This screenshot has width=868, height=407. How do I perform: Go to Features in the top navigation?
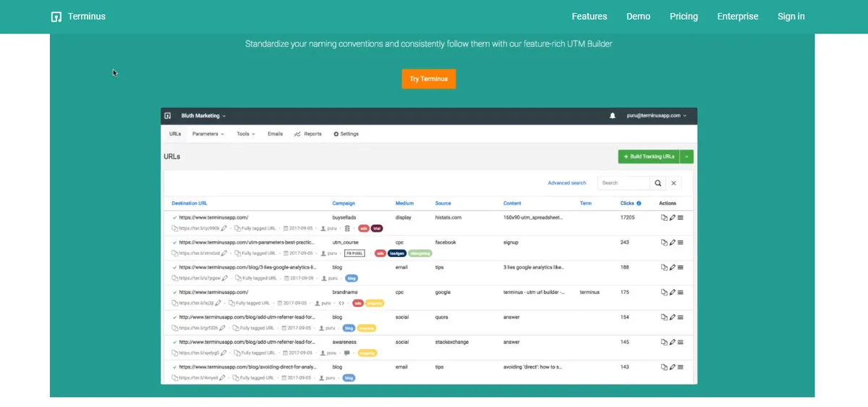(x=589, y=17)
